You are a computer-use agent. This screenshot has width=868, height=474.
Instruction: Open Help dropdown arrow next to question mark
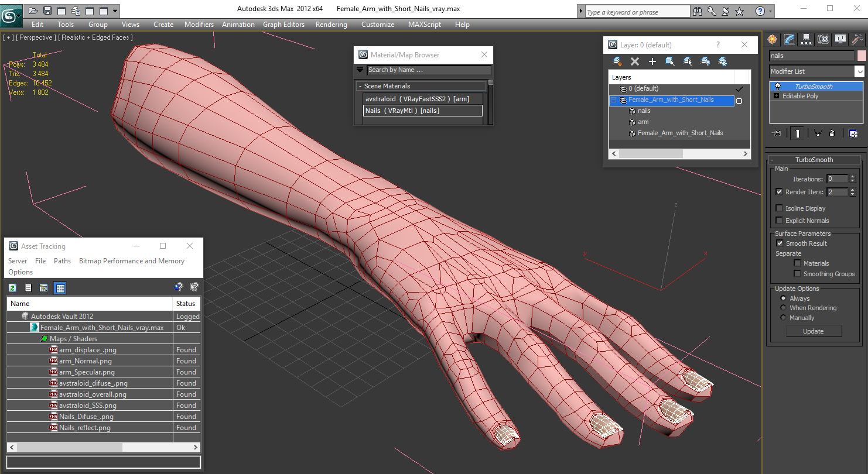[770, 11]
